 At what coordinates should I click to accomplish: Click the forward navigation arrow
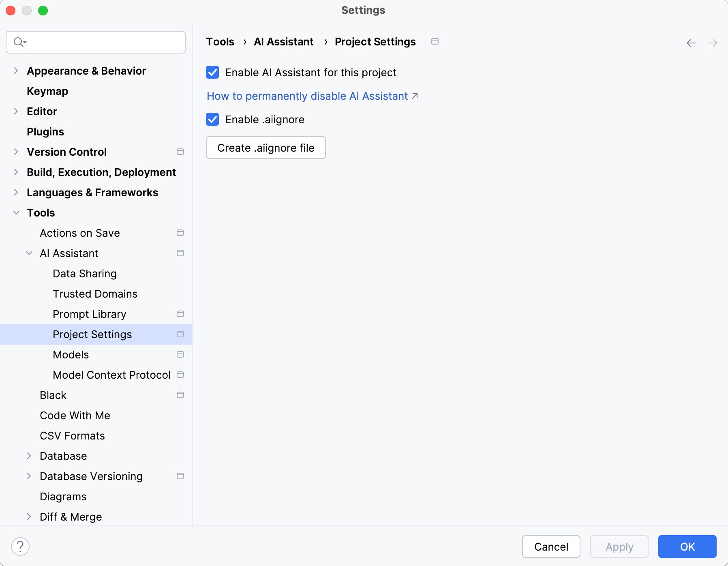coord(712,43)
